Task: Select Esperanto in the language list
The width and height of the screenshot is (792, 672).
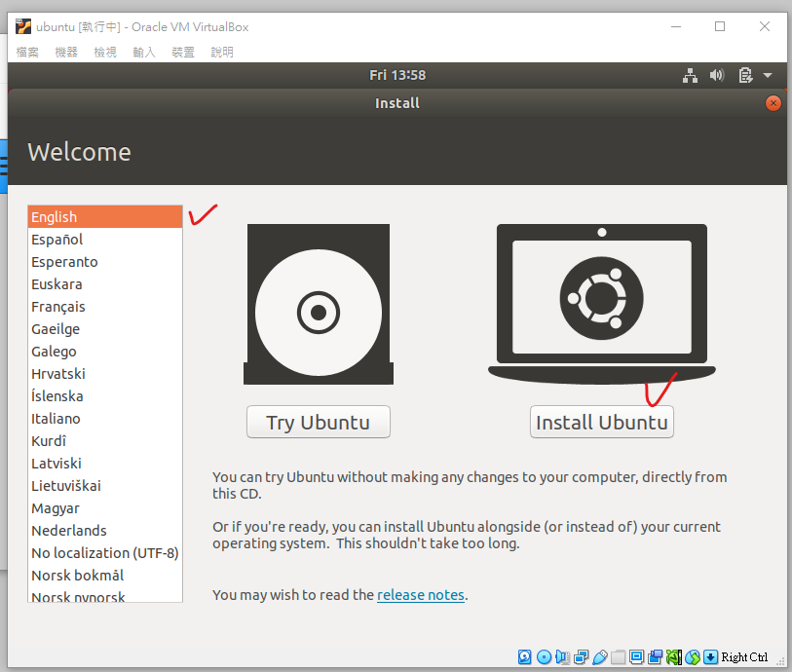Action: point(105,262)
